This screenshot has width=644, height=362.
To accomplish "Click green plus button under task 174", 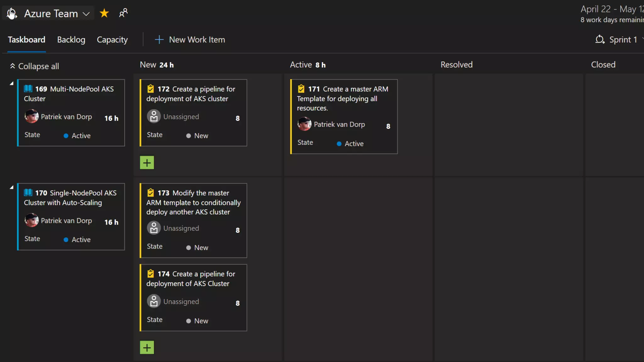I will (147, 348).
